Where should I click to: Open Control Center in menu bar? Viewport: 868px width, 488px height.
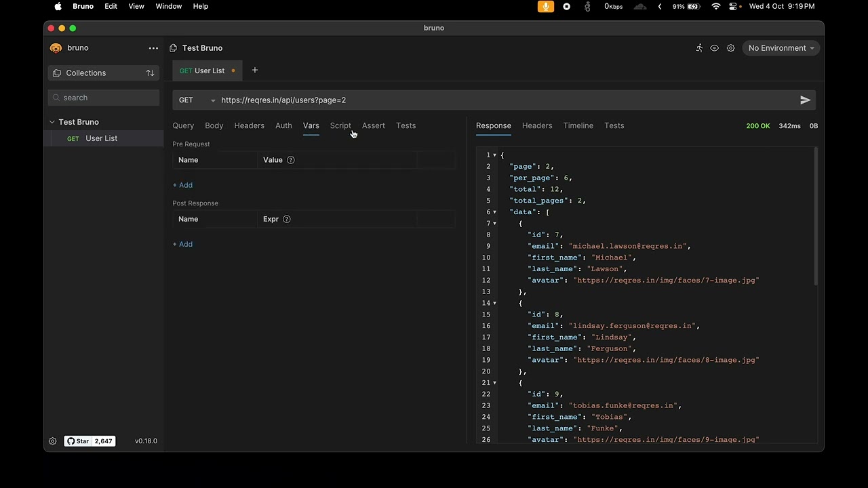[x=733, y=6]
